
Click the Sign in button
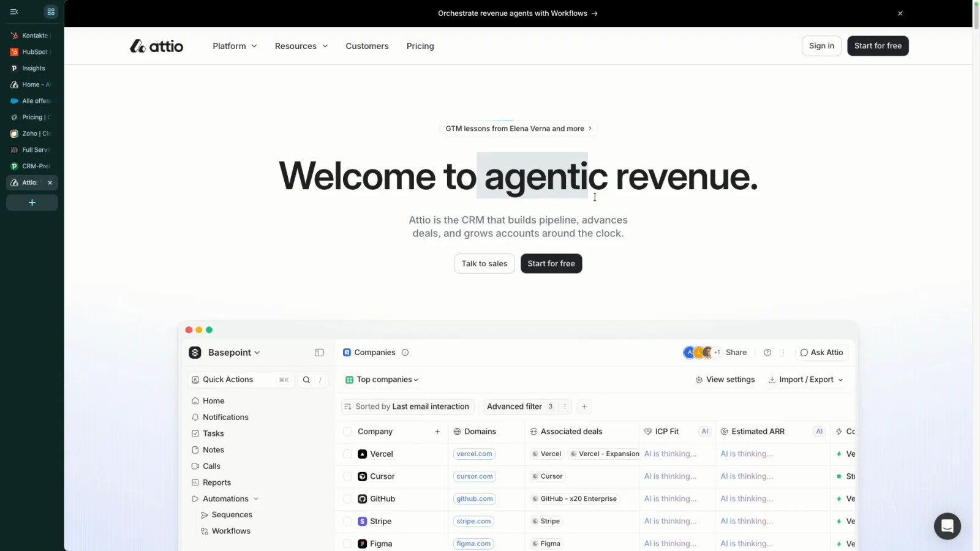point(821,46)
